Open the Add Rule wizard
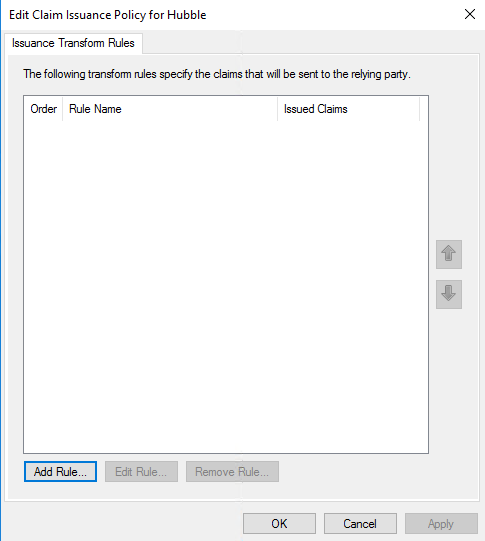 (x=60, y=472)
